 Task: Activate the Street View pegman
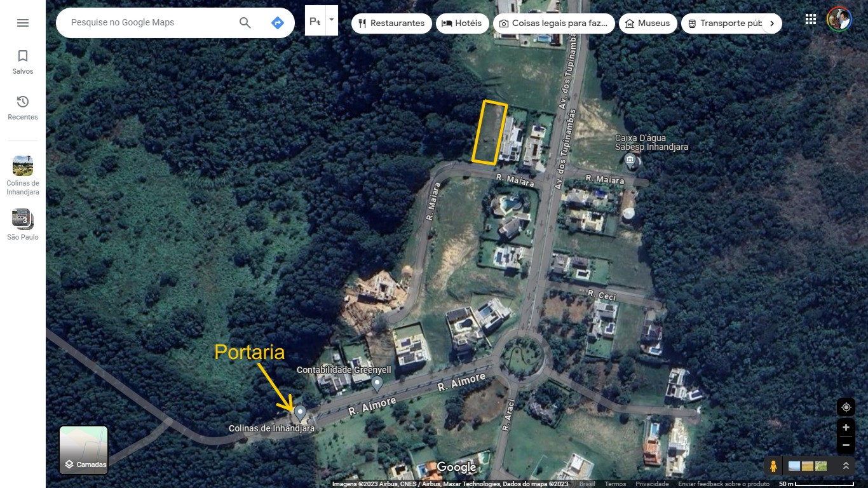773,466
